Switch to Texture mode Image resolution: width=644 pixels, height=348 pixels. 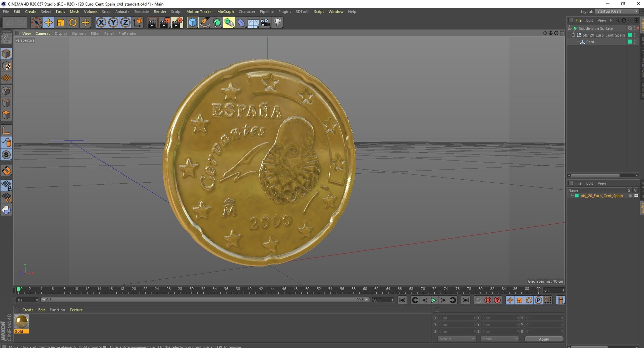[6, 66]
